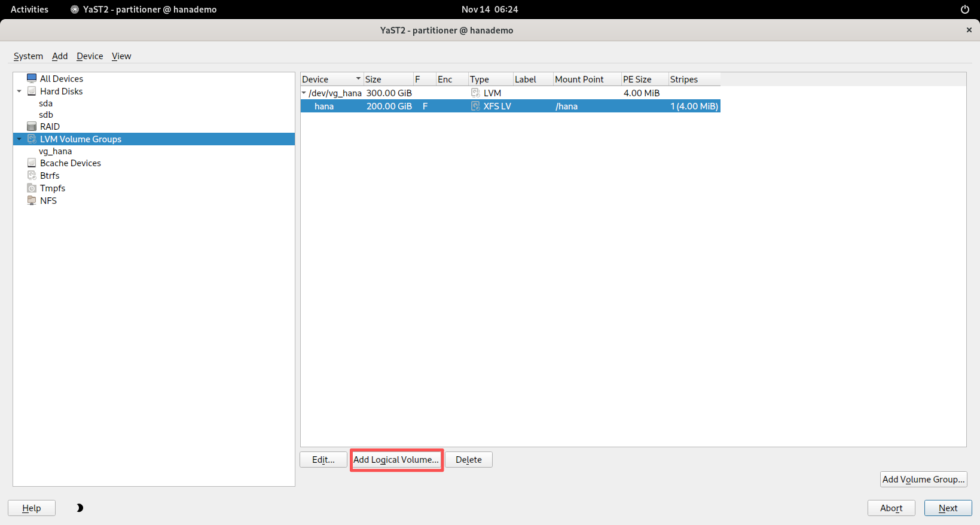
Task: Select Bcache Devices in the tree
Action: [71, 163]
